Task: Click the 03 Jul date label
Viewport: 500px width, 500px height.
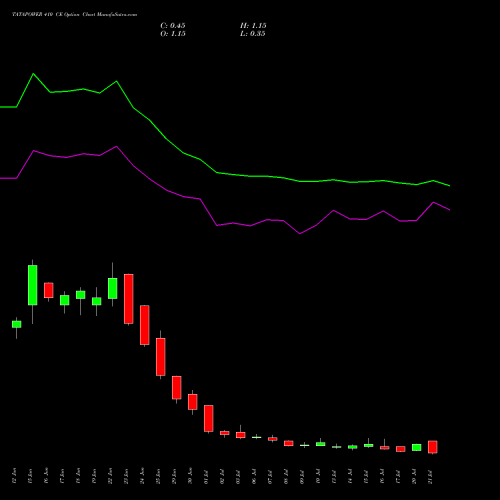Action: (238, 476)
